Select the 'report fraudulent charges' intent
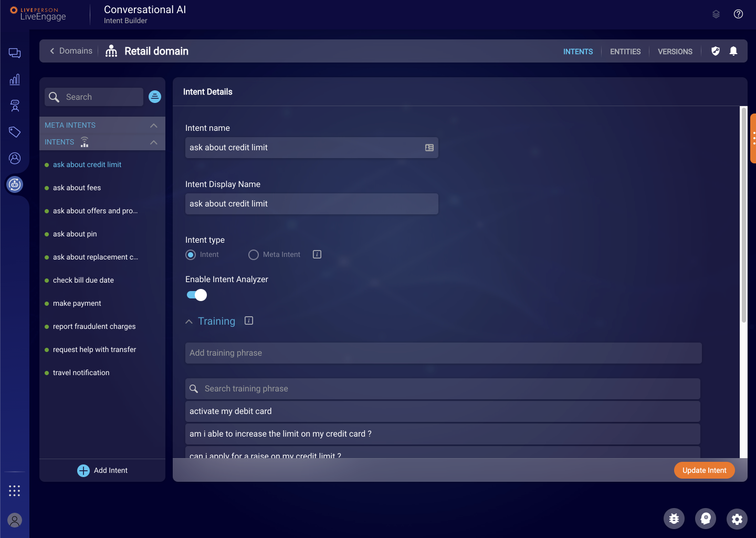The image size is (756, 538). point(94,326)
